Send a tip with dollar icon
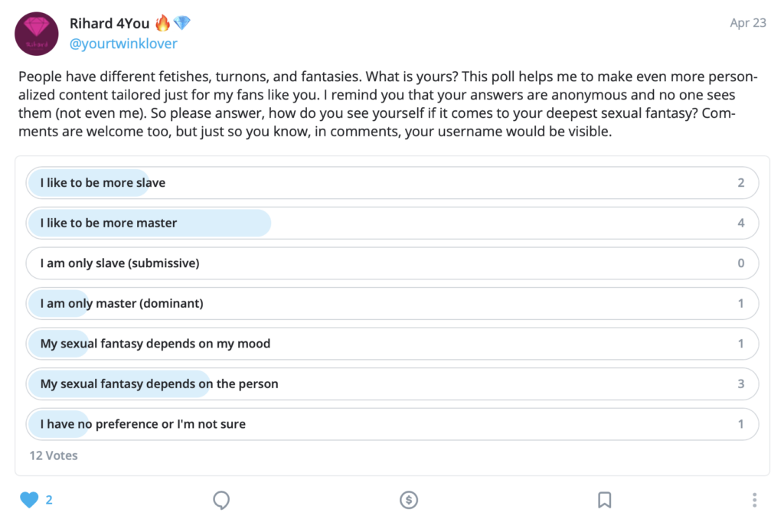784x532 pixels. [409, 500]
